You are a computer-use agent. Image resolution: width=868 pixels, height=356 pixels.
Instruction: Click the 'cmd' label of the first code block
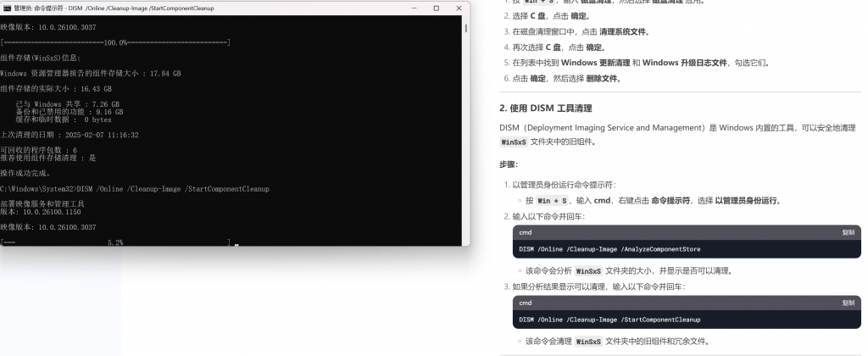tap(526, 232)
